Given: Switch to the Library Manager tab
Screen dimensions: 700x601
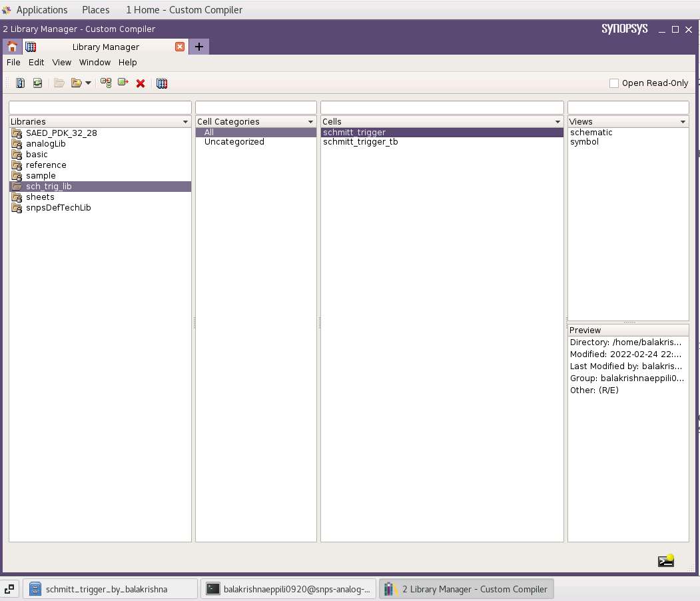Looking at the screenshot, I should pos(107,47).
